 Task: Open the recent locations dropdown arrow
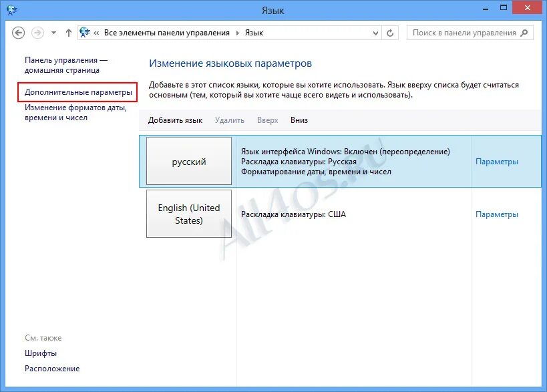[x=53, y=33]
